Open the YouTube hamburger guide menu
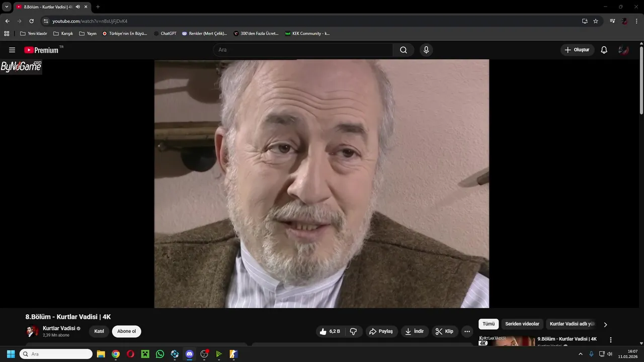644x362 pixels. 12,50
